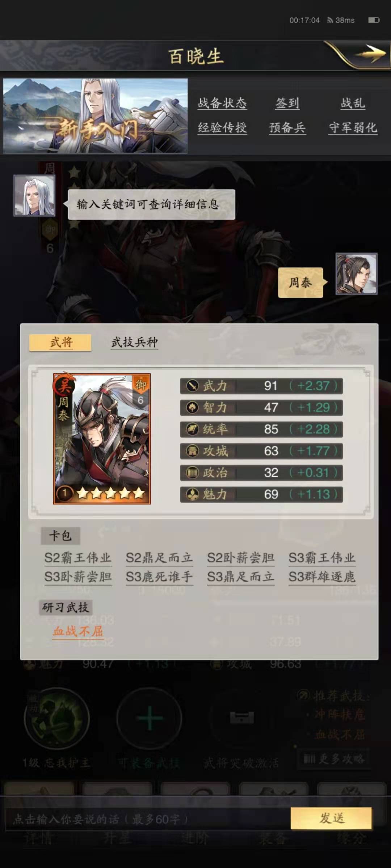This screenshot has width=391, height=868.
Task: Open the 血战不屈 skill link
Action: (x=78, y=631)
